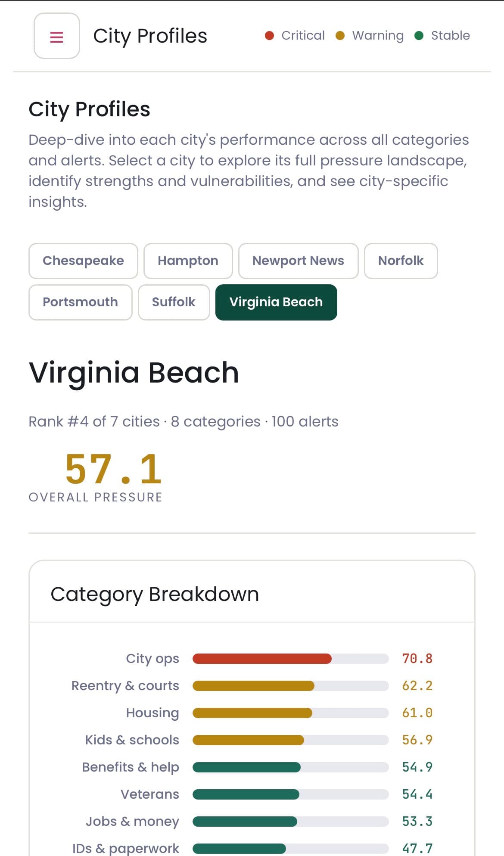Click the 57.1 overall pressure score
Viewport: 504px width, 856px height.
[x=113, y=470]
